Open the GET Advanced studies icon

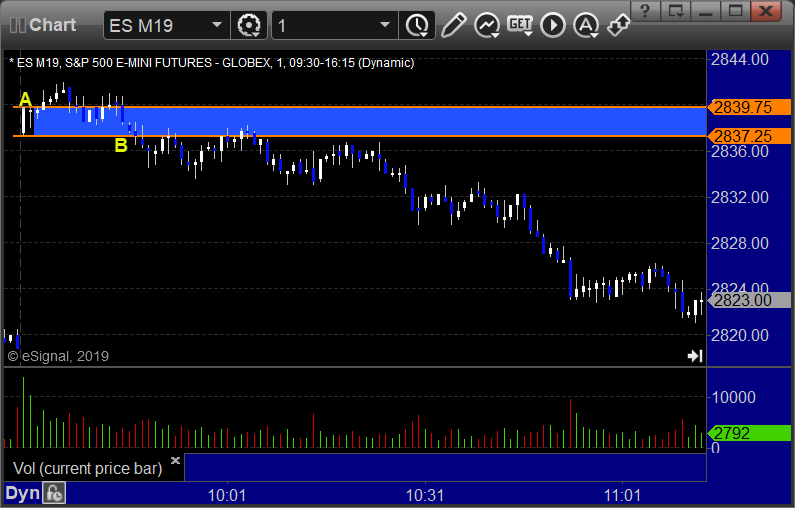520,25
